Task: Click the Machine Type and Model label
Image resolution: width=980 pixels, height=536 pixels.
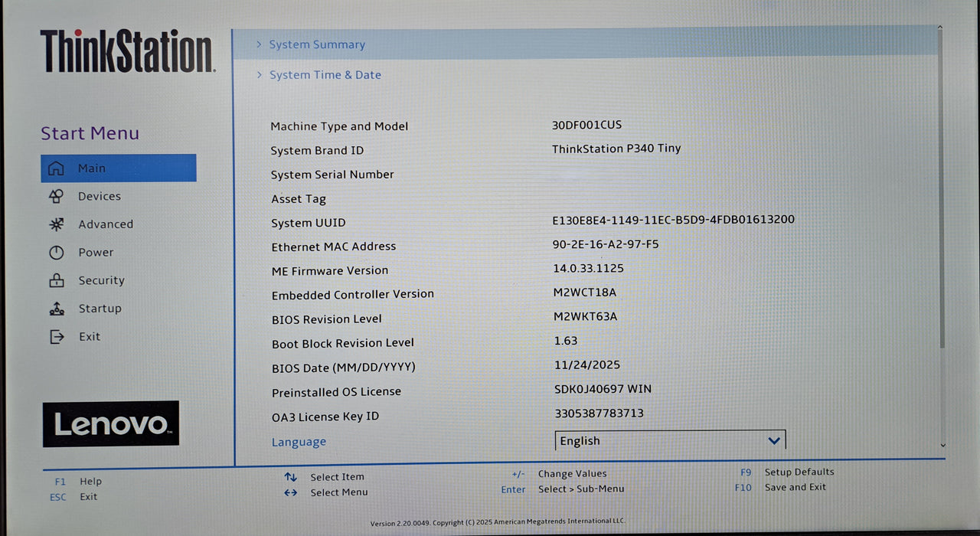Action: (339, 126)
